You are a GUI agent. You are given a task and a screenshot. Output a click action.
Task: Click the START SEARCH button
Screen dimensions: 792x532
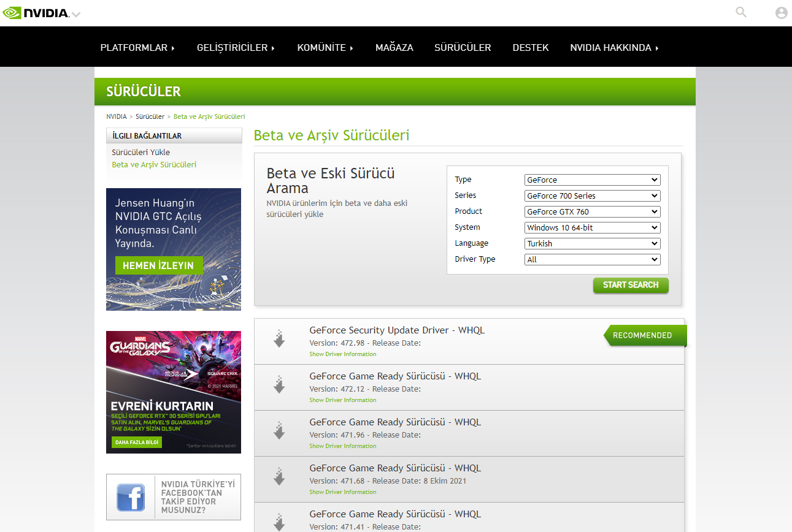pyautogui.click(x=631, y=285)
